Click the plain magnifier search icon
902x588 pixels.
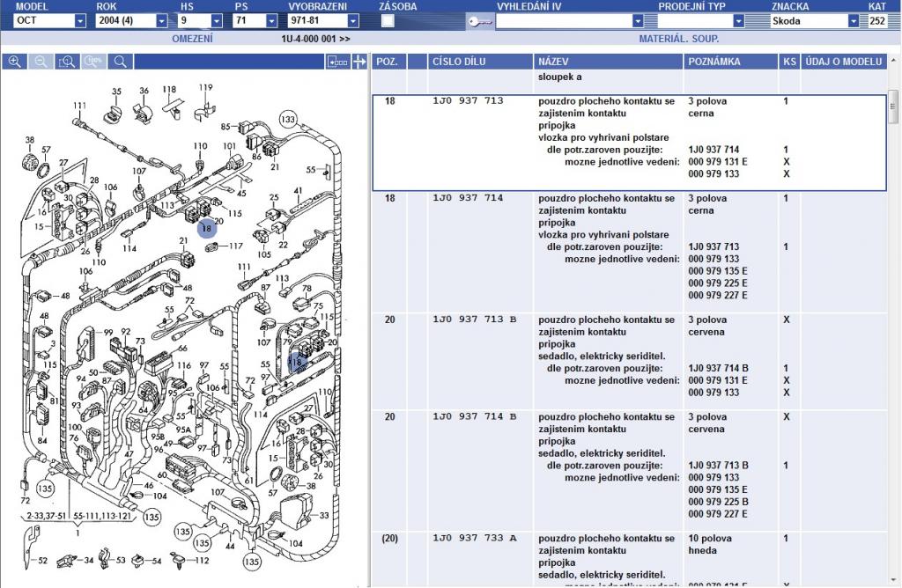point(120,62)
